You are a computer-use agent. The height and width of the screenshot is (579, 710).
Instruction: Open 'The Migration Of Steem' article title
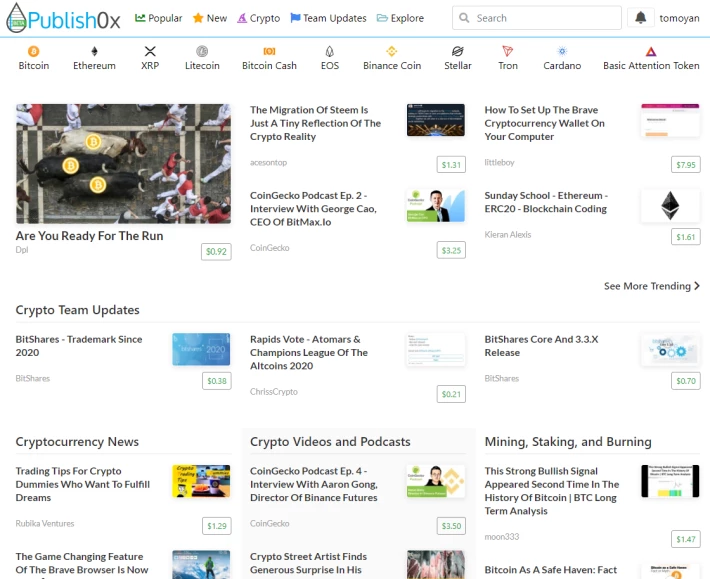315,123
